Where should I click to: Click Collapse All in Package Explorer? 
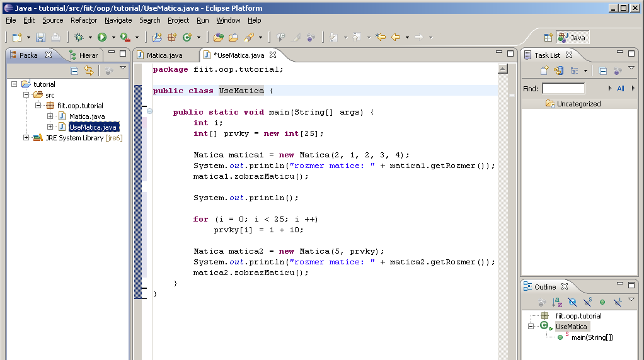pyautogui.click(x=74, y=71)
